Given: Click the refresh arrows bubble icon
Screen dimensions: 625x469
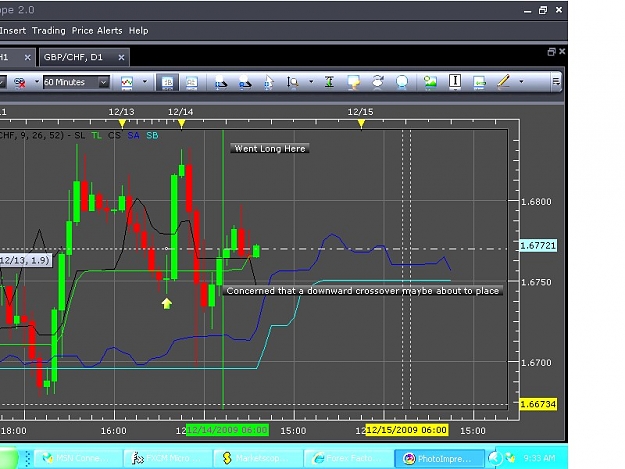Looking at the screenshot, I should (x=377, y=82).
